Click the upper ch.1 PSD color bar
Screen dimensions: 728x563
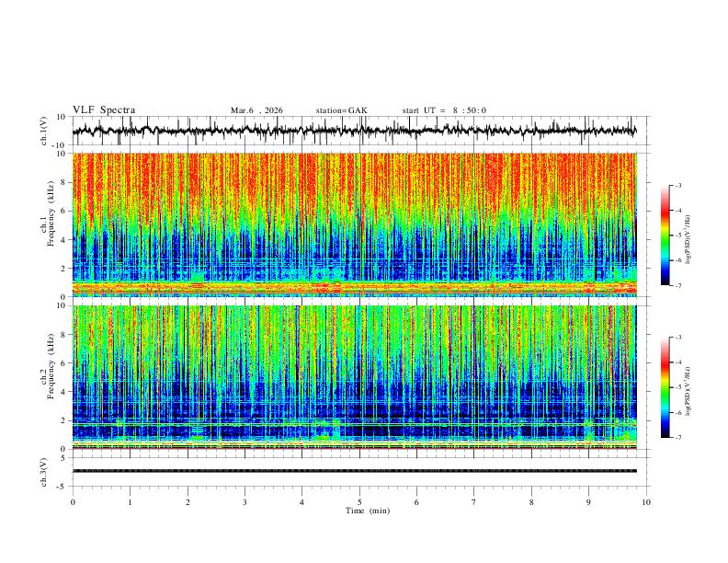click(665, 236)
